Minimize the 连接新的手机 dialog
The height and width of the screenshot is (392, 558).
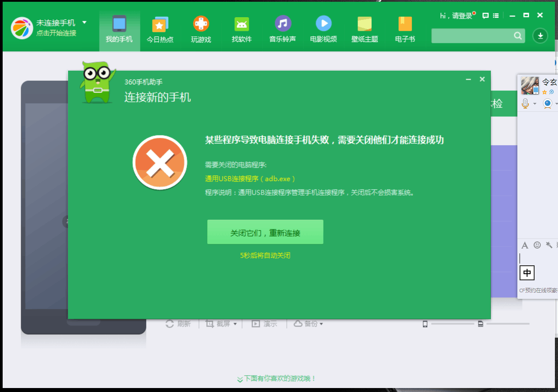click(x=468, y=79)
